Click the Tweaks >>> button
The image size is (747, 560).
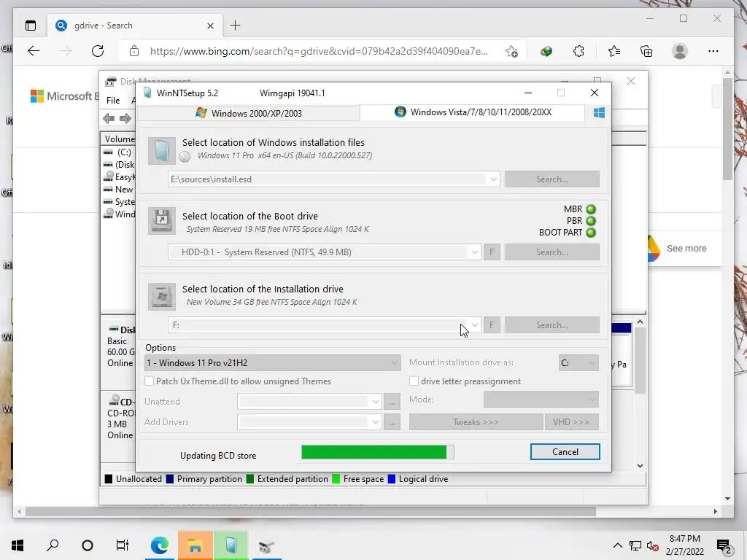[x=476, y=422]
